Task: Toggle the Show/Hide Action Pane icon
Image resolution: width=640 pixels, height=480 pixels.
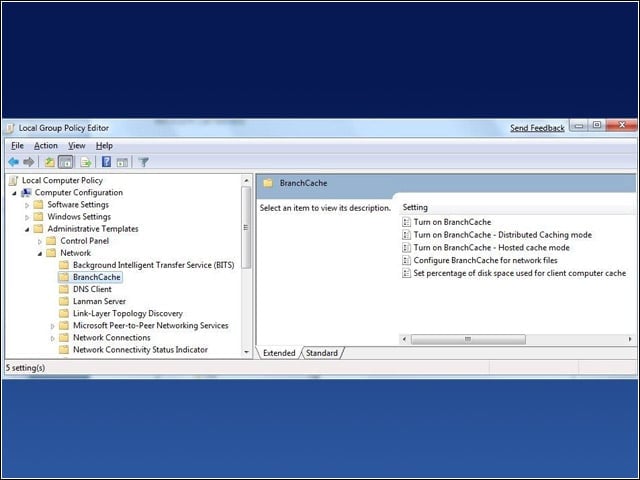Action: 122,162
